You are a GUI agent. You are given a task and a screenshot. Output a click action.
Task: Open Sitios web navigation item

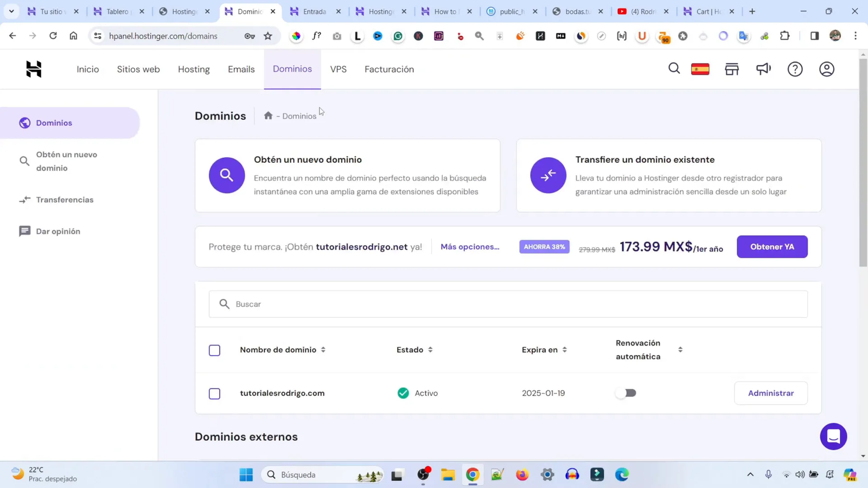point(138,69)
